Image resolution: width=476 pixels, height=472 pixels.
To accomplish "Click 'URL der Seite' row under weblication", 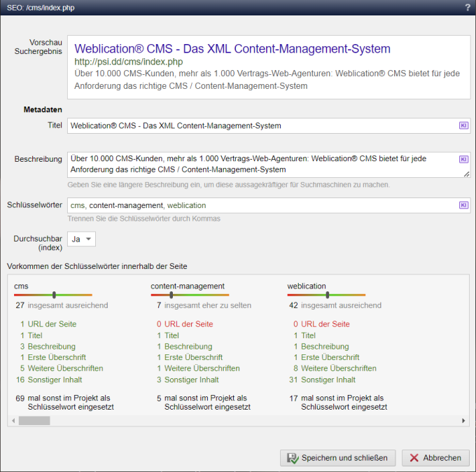I will [321, 324].
